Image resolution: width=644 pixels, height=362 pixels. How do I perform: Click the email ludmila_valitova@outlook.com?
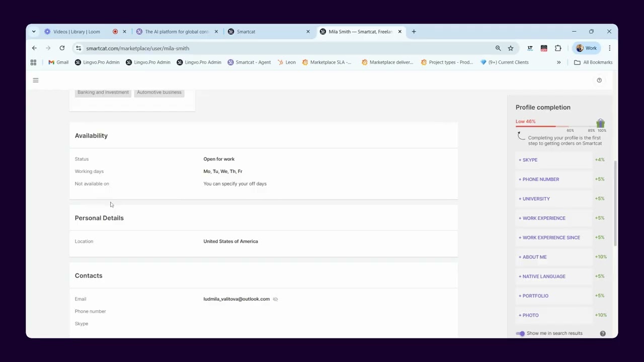click(x=236, y=299)
